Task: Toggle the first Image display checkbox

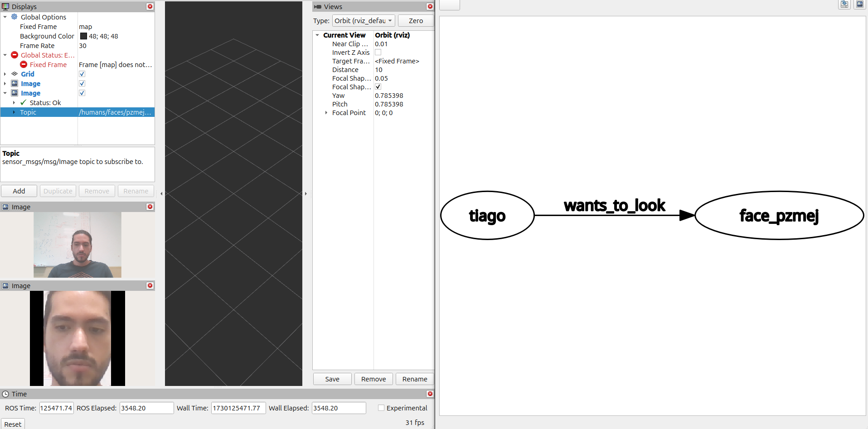Action: (82, 83)
